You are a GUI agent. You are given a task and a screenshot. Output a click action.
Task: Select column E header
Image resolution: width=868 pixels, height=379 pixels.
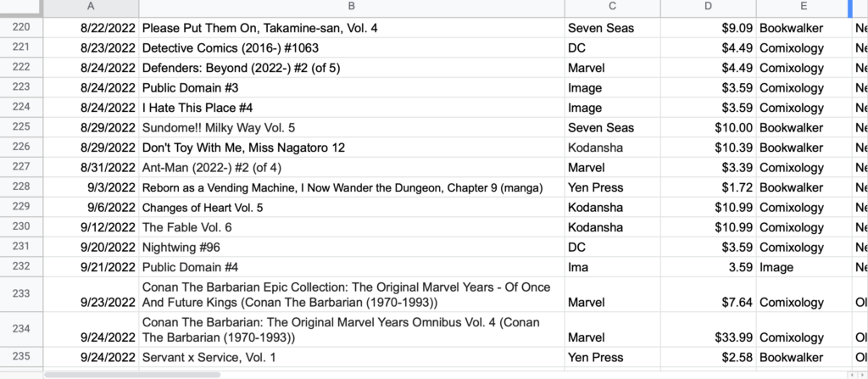[x=804, y=8]
